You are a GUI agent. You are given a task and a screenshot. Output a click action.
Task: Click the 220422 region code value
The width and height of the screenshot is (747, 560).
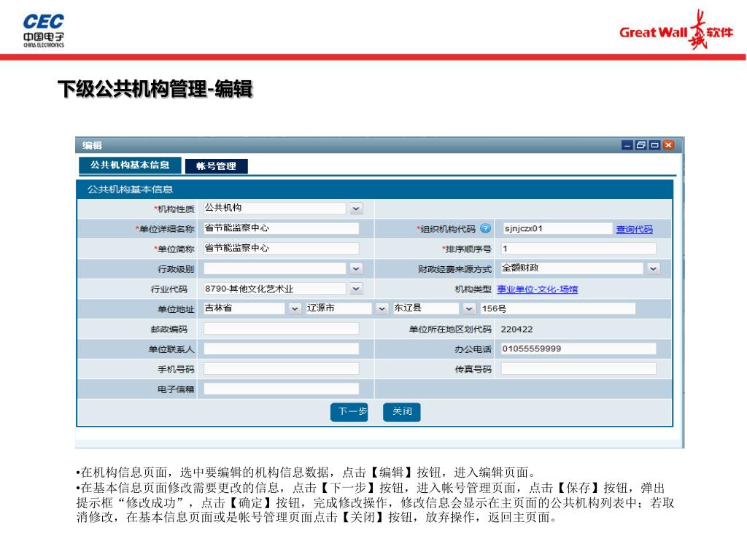point(516,329)
